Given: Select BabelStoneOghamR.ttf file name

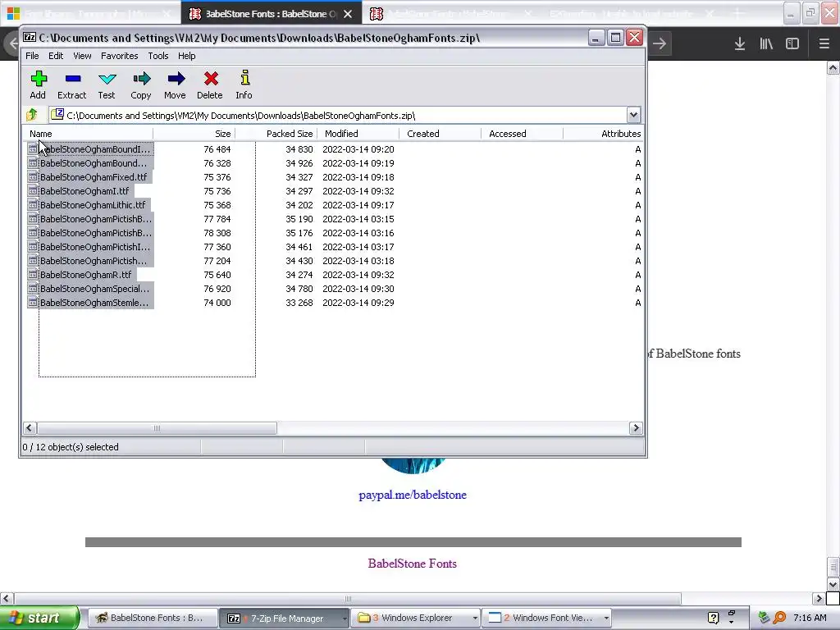Looking at the screenshot, I should pos(85,274).
